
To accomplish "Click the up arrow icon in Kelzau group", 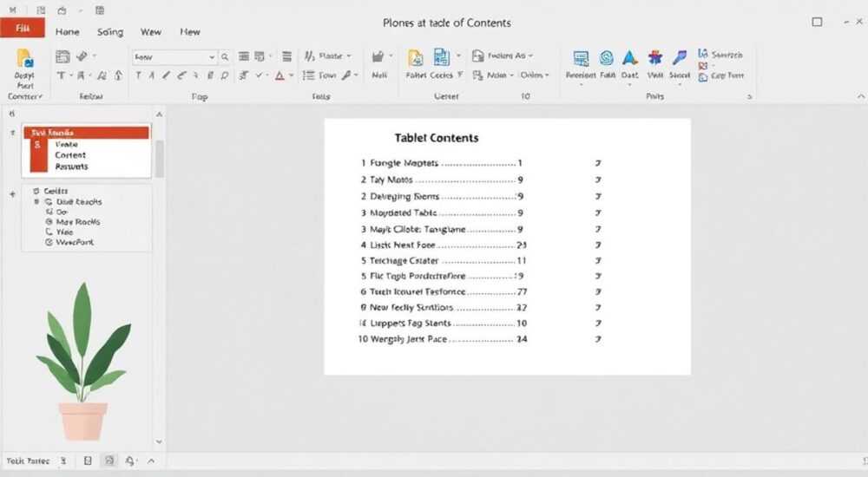I will [x=118, y=75].
